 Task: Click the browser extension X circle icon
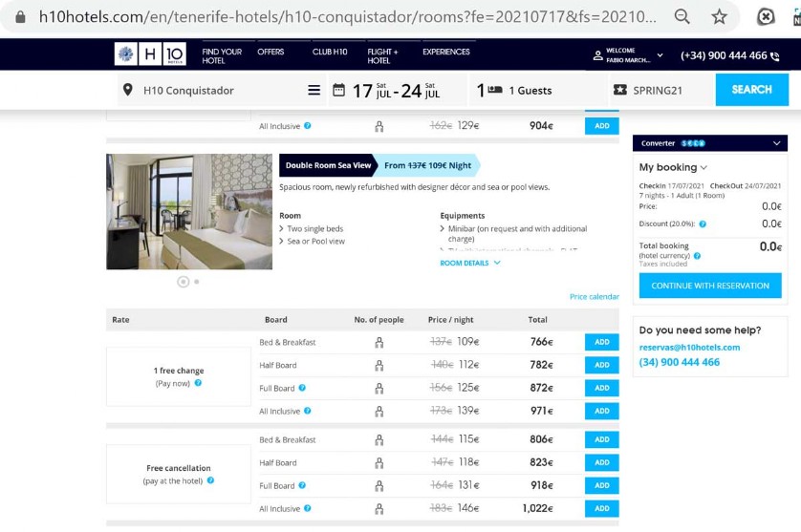(766, 17)
